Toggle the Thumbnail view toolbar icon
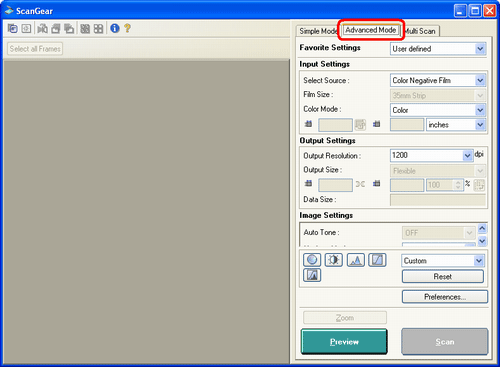500x367 pixels. 13,29
